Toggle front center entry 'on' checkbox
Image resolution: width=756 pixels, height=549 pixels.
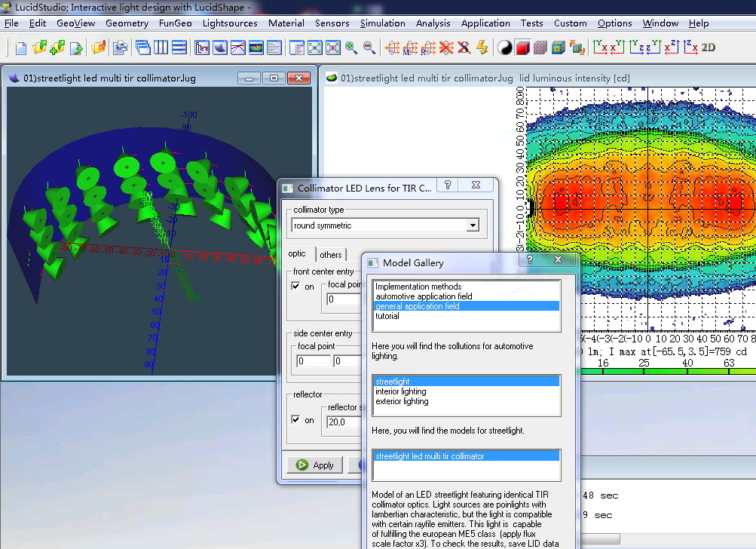(295, 286)
